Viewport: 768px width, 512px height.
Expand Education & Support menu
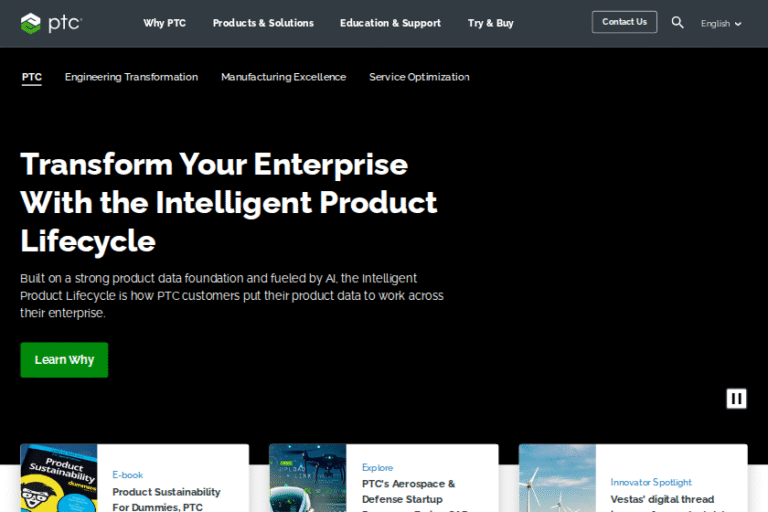point(390,23)
